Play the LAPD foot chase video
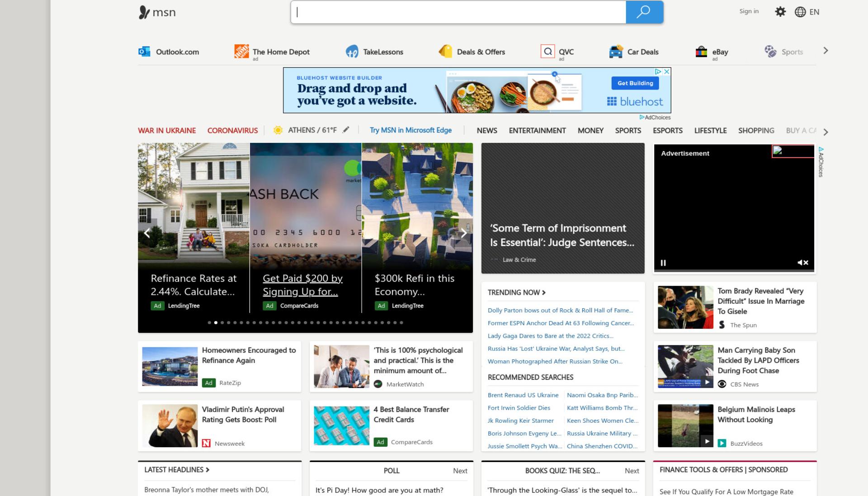The width and height of the screenshot is (868, 496). pos(707,382)
